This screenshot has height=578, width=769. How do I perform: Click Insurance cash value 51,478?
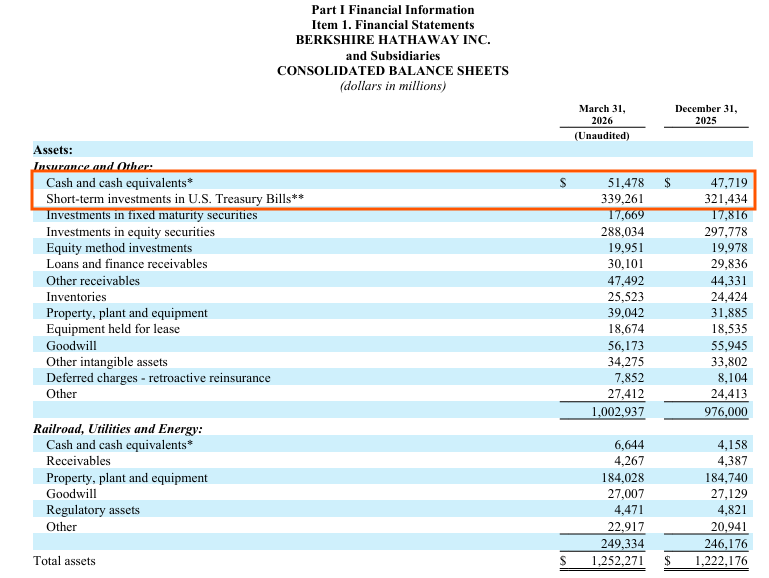click(x=626, y=182)
